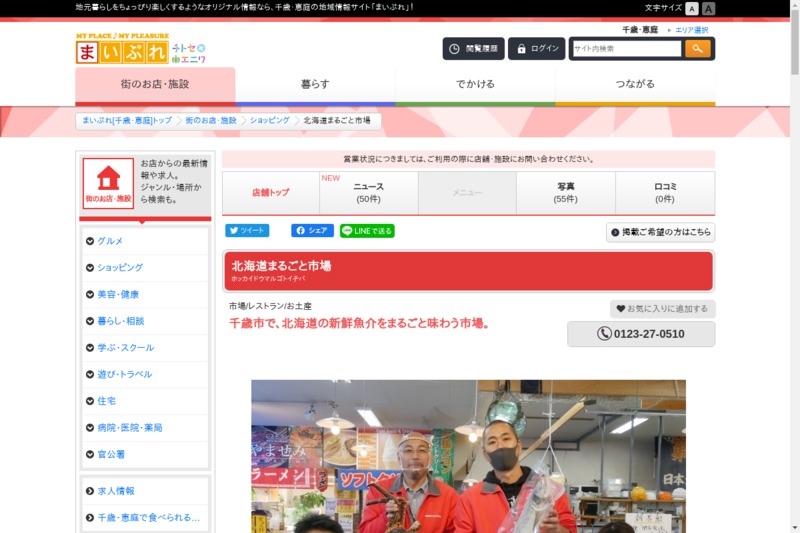
Task: Click the orange search magnifier button
Action: pos(697,48)
